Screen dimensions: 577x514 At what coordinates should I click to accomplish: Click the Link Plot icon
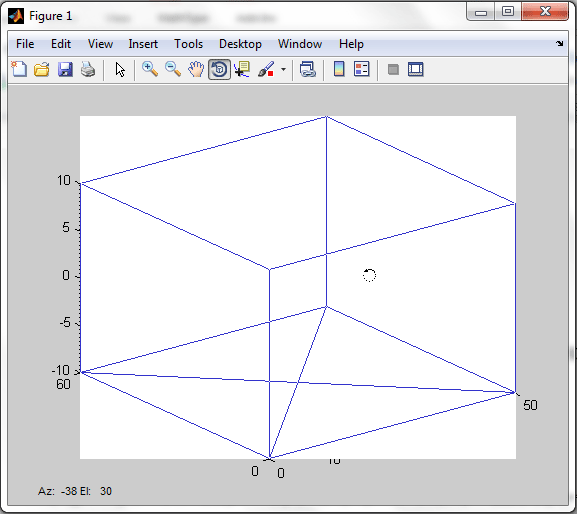308,69
